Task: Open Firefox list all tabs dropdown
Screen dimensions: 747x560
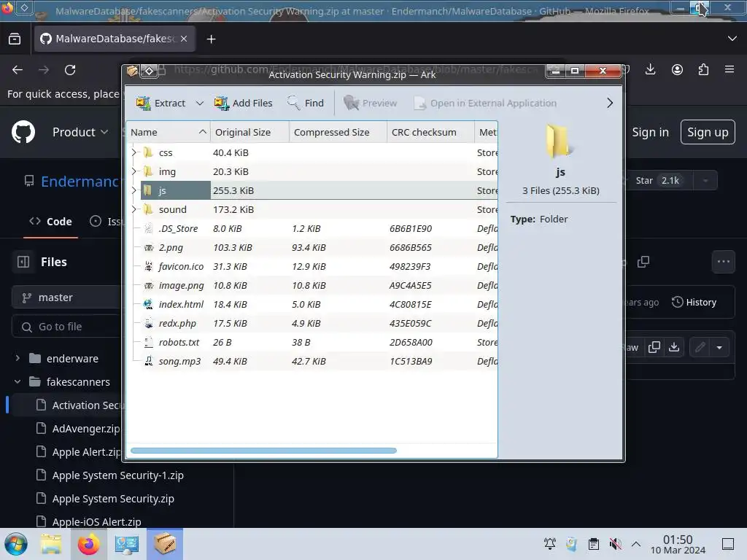Action: [732, 39]
